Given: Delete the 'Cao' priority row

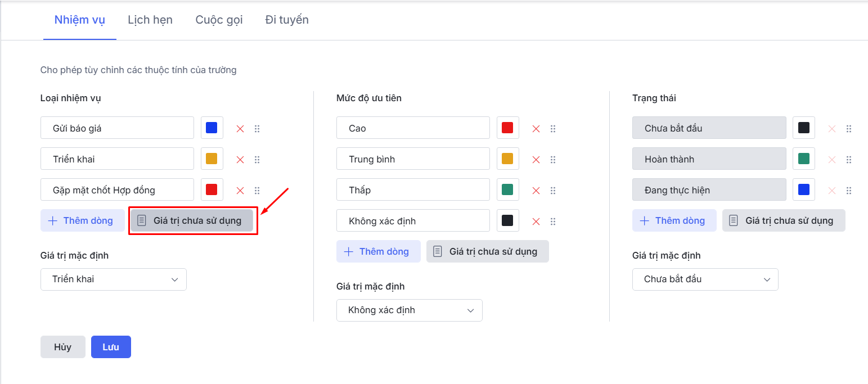Looking at the screenshot, I should (x=536, y=129).
